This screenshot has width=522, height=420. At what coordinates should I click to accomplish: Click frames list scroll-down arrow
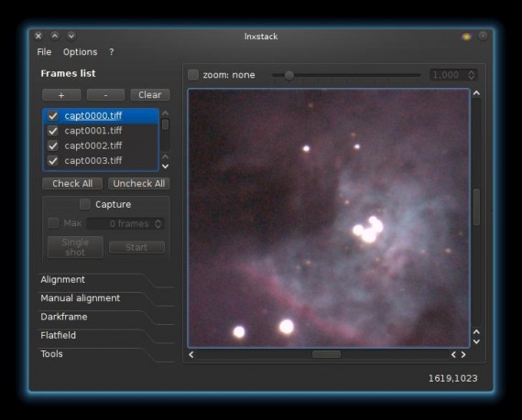[x=165, y=166]
